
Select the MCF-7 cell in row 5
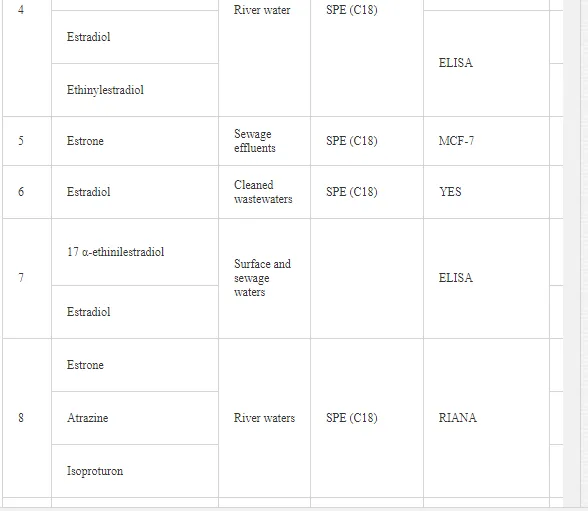coord(486,141)
